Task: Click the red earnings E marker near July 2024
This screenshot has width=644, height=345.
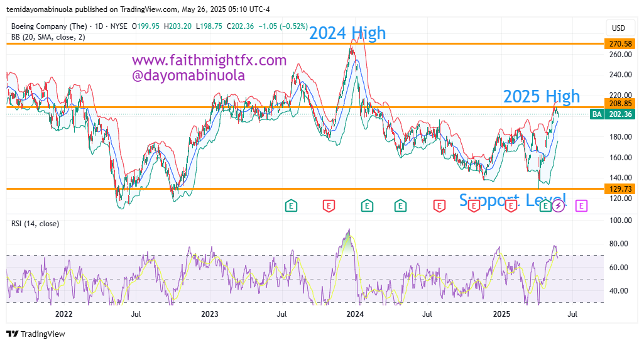Action: [439, 205]
